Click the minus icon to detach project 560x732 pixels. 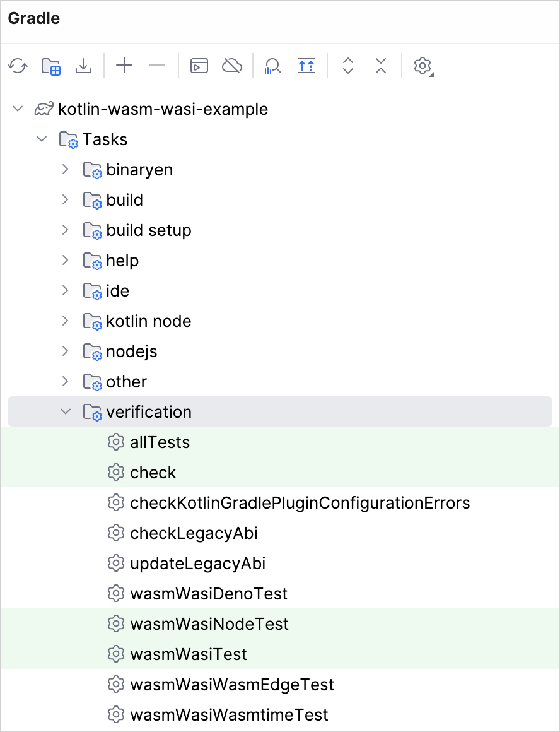coord(157,66)
